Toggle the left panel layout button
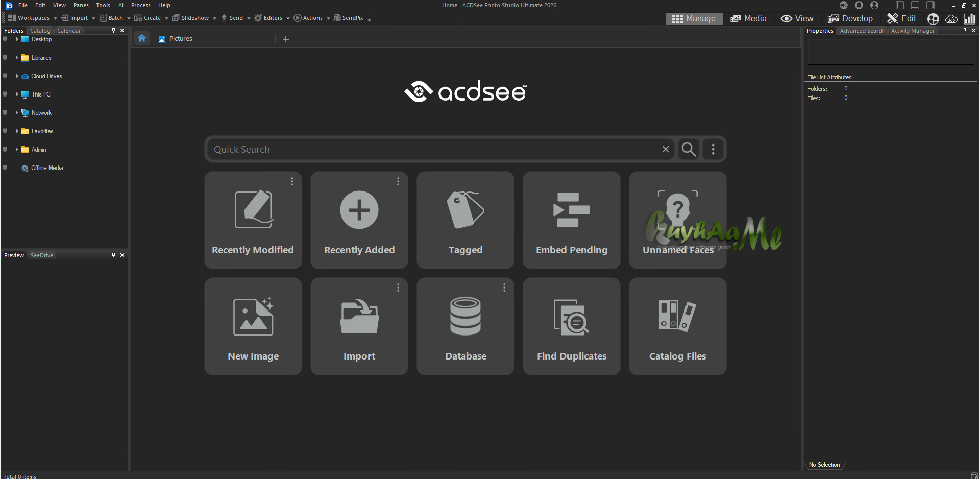This screenshot has width=980, height=479. click(900, 5)
